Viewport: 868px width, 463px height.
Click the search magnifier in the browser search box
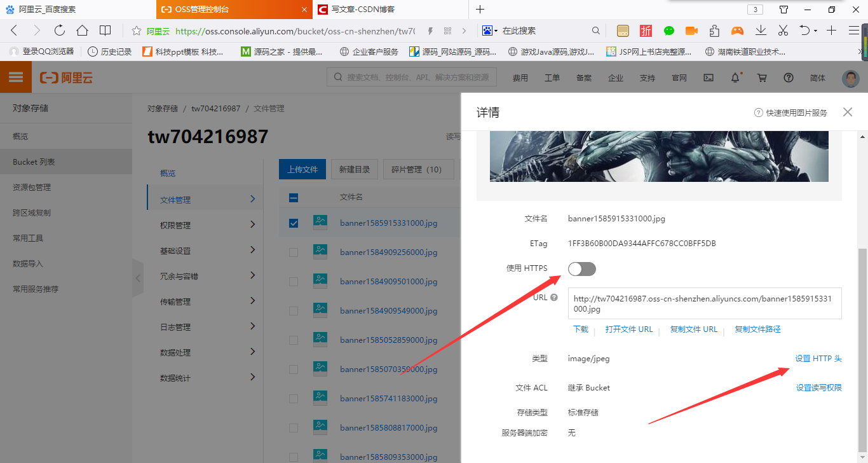tap(596, 31)
